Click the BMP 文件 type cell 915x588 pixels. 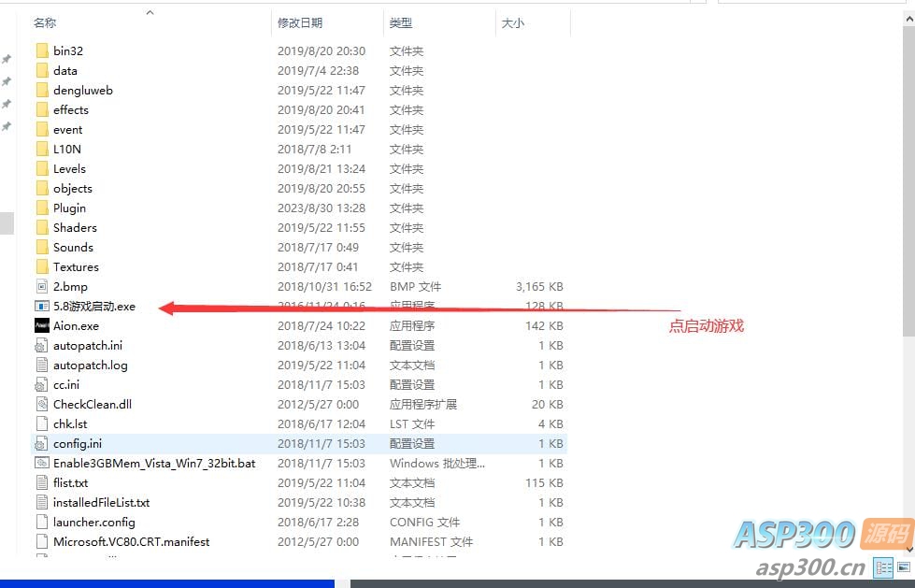[x=416, y=287]
